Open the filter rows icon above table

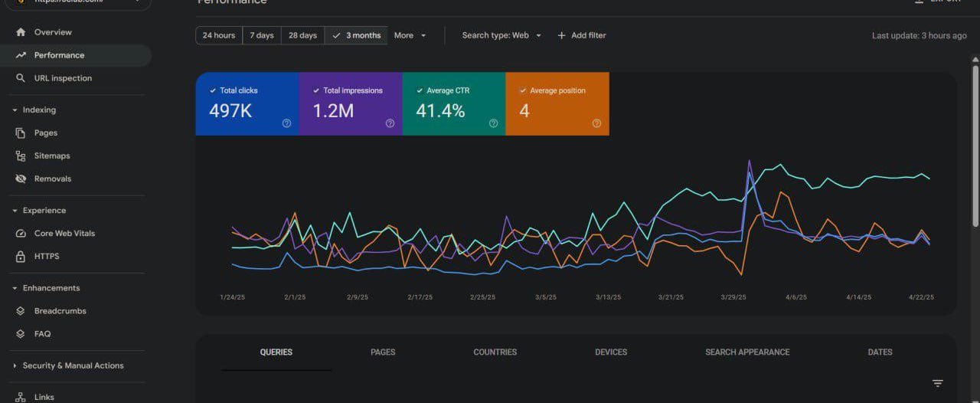pyautogui.click(x=937, y=383)
